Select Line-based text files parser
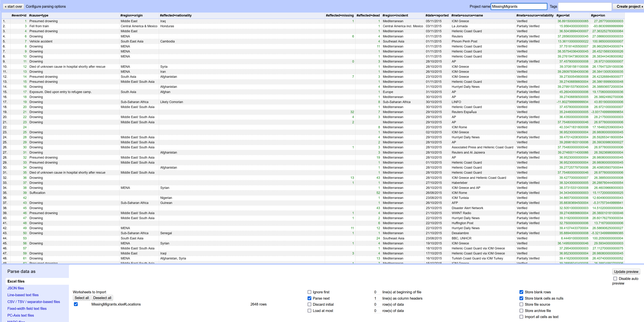This screenshot has height=322, width=644. point(23,295)
